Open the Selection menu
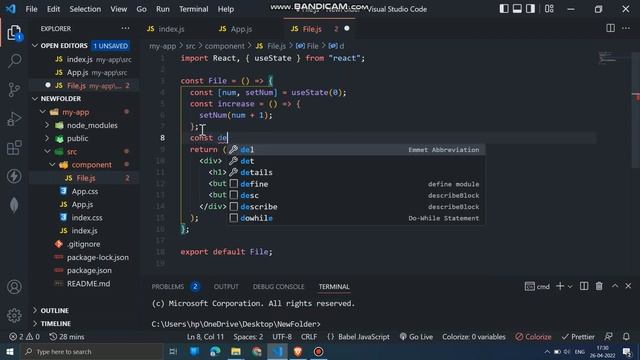The image size is (640, 360). point(85,9)
